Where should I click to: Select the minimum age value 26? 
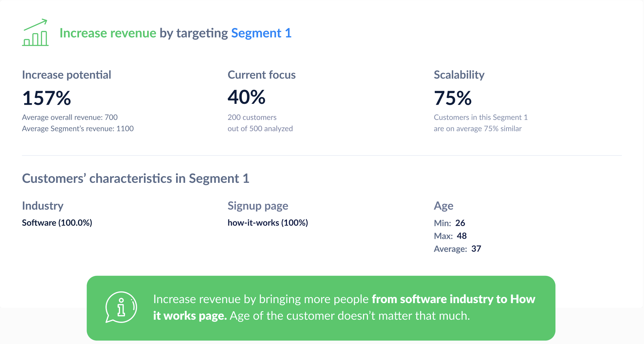pyautogui.click(x=460, y=223)
